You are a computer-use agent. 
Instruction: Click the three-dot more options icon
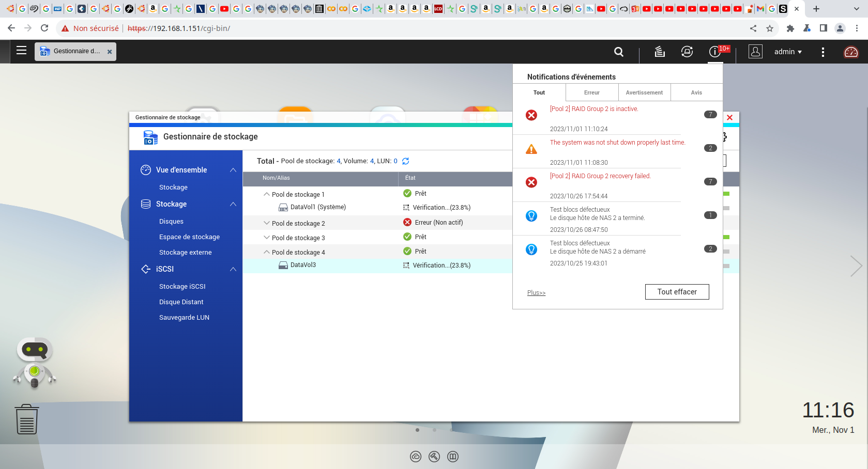(x=823, y=52)
